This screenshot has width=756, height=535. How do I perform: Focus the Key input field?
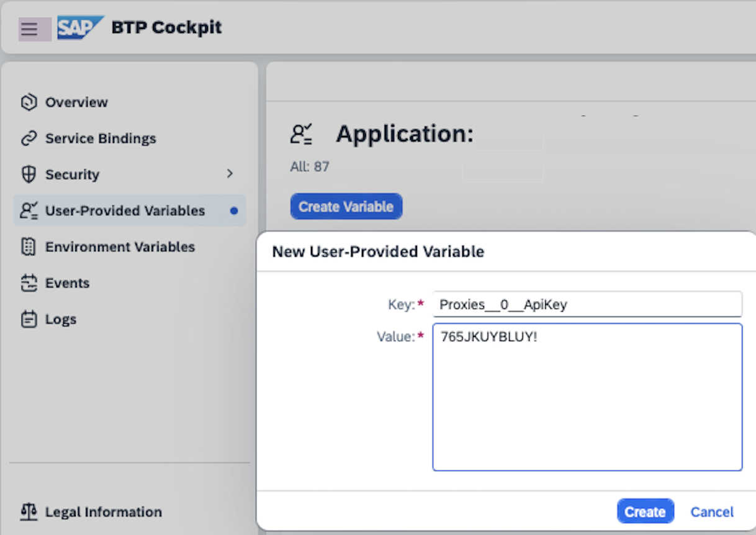pyautogui.click(x=587, y=305)
